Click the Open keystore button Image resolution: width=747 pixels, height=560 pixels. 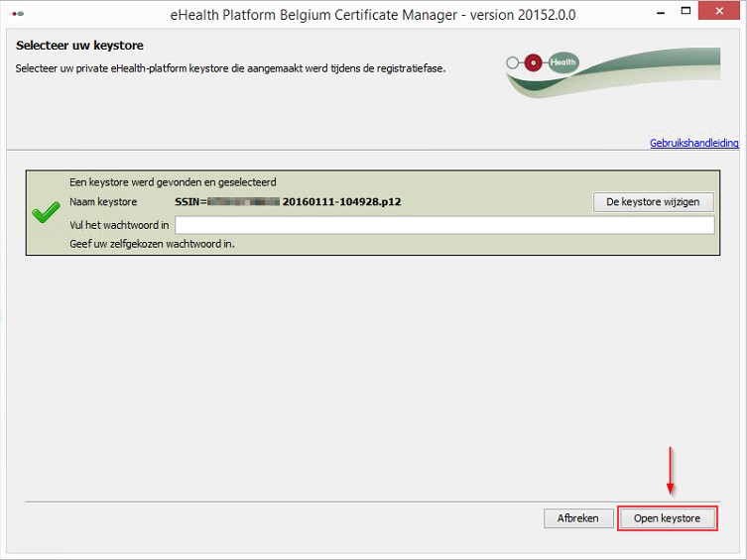pos(667,518)
